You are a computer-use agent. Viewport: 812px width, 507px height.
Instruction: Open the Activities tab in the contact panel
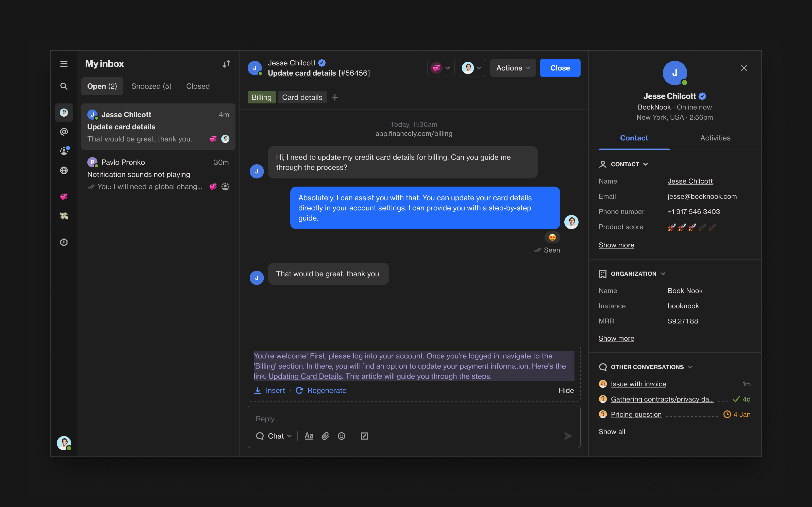click(715, 138)
